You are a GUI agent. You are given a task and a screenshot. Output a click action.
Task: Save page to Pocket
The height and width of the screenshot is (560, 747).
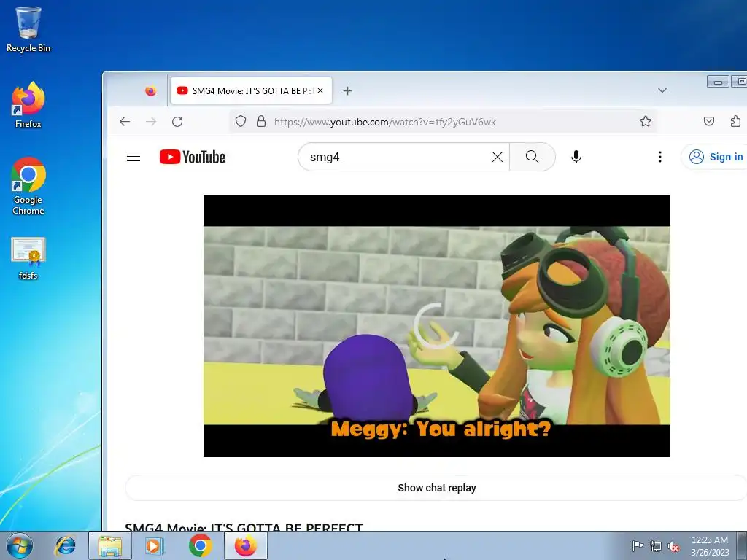point(709,122)
